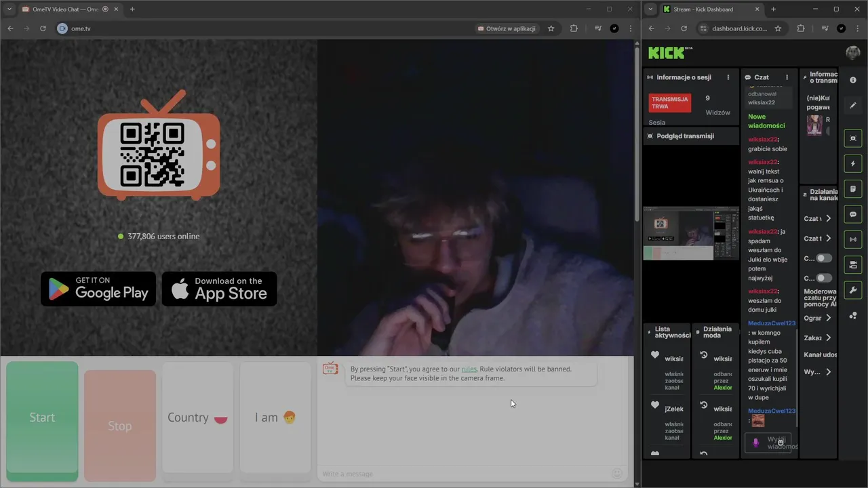
Task: Open media control icon in Kick browser toolbar
Action: 824,28
